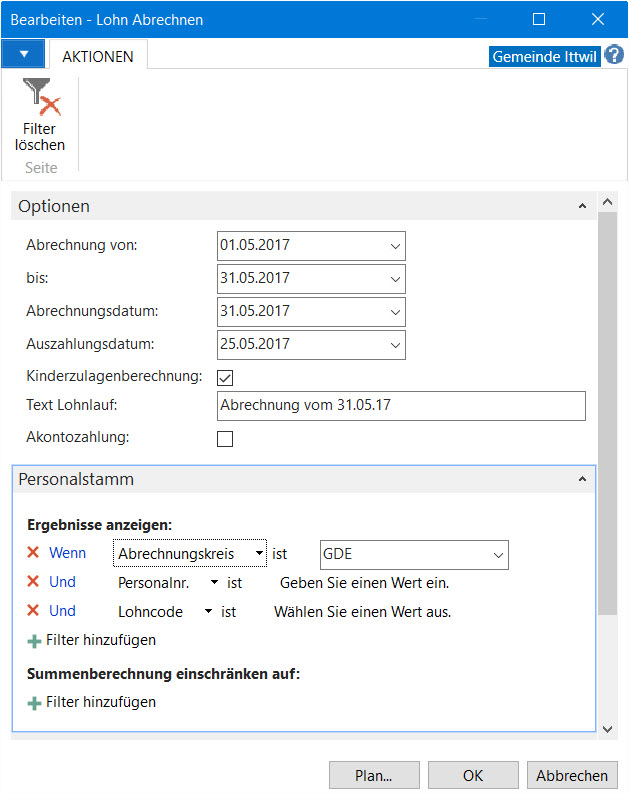Image resolution: width=629 pixels, height=800 pixels.
Task: Add filter under Summenberechnung einschränken auf
Action: click(91, 703)
